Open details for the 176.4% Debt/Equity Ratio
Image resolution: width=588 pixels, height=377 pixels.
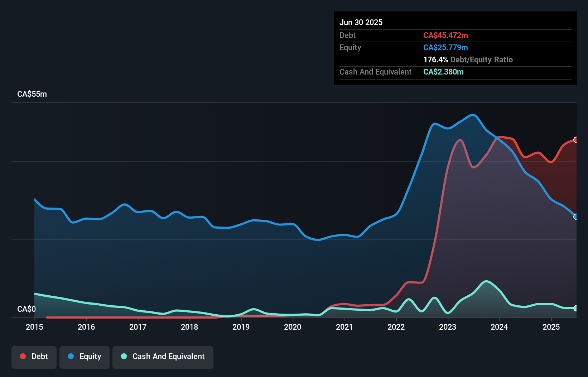click(x=468, y=59)
